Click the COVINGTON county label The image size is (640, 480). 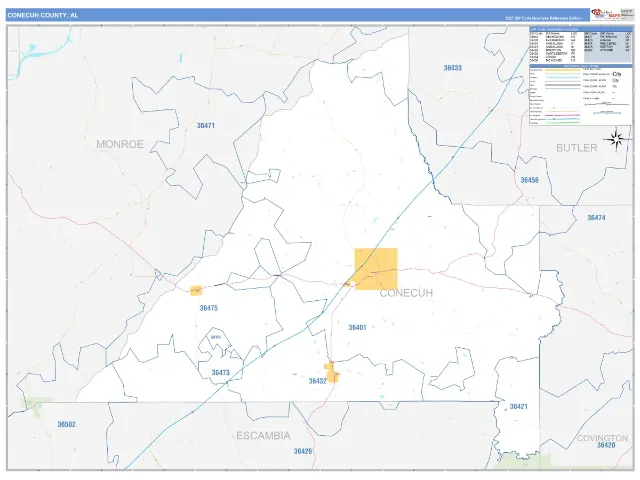pyautogui.click(x=602, y=438)
